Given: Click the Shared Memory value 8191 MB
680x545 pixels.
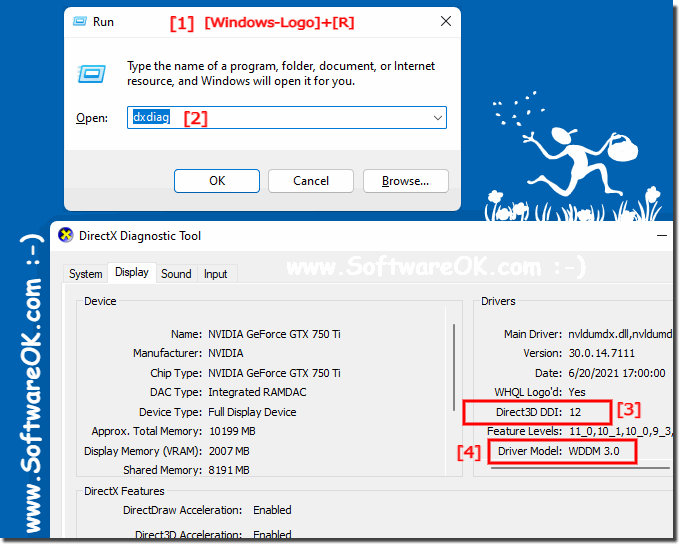Looking at the screenshot, I should 229,470.
